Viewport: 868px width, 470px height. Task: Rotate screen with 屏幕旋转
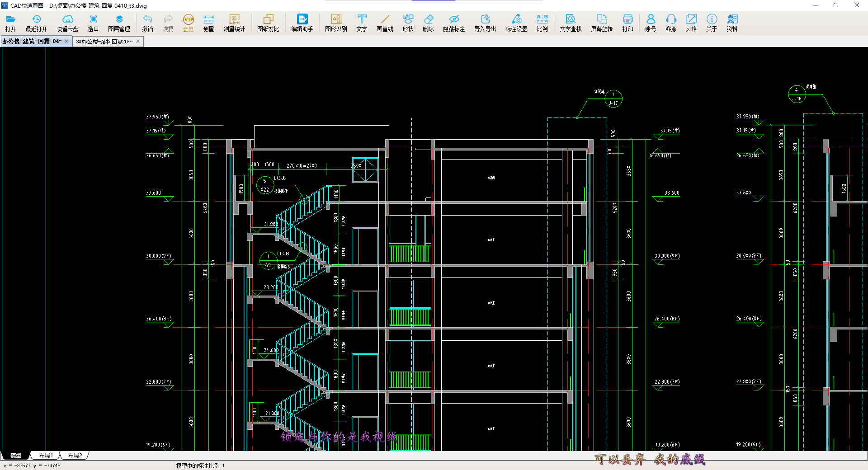[x=602, y=23]
